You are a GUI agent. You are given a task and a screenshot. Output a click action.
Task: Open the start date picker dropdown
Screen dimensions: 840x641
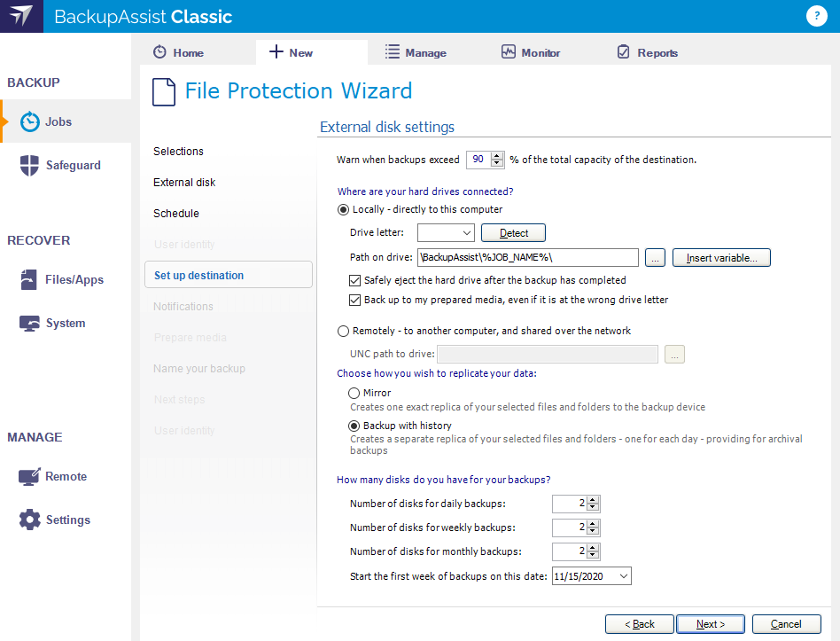(624, 576)
